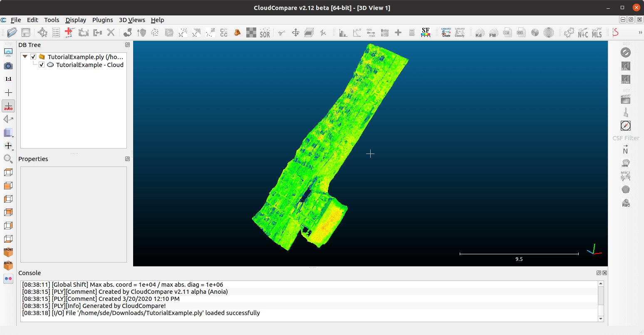Click the console scrollbar up arrow
The width and height of the screenshot is (644, 335).
click(x=601, y=284)
